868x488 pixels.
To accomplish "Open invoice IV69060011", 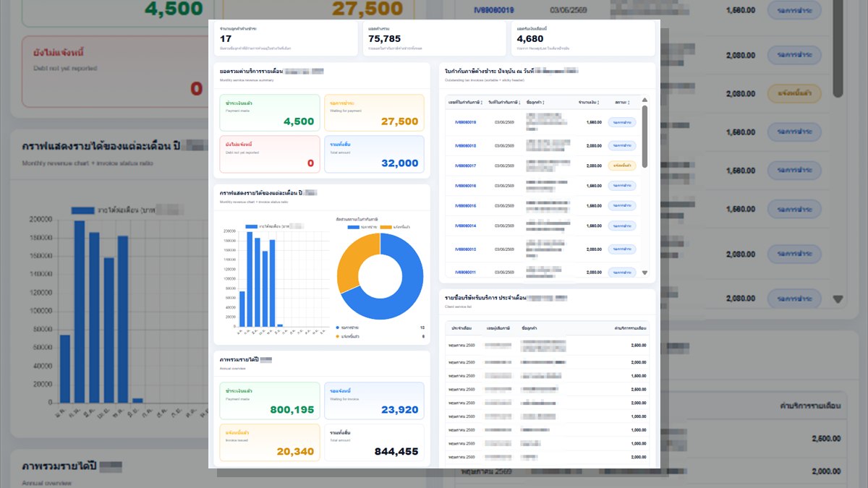I will 465,273.
